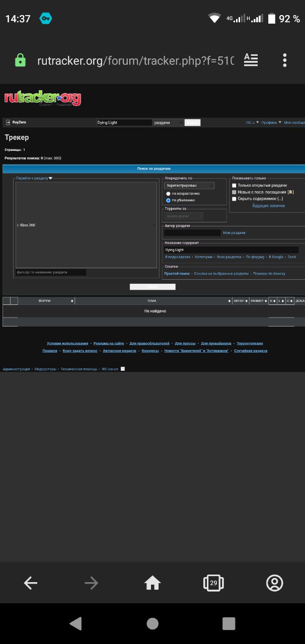Click the small icon next to RayZero username
305x644 pixels.
(8, 122)
